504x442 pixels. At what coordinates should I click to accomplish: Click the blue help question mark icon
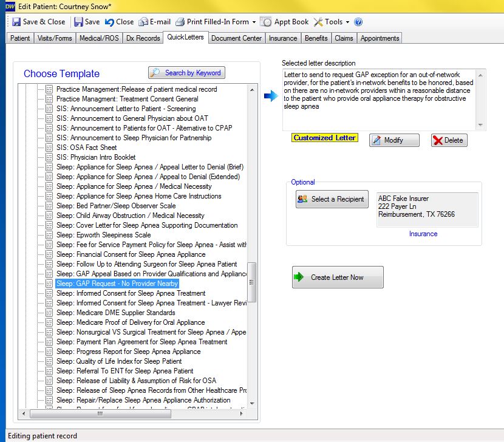click(x=358, y=22)
